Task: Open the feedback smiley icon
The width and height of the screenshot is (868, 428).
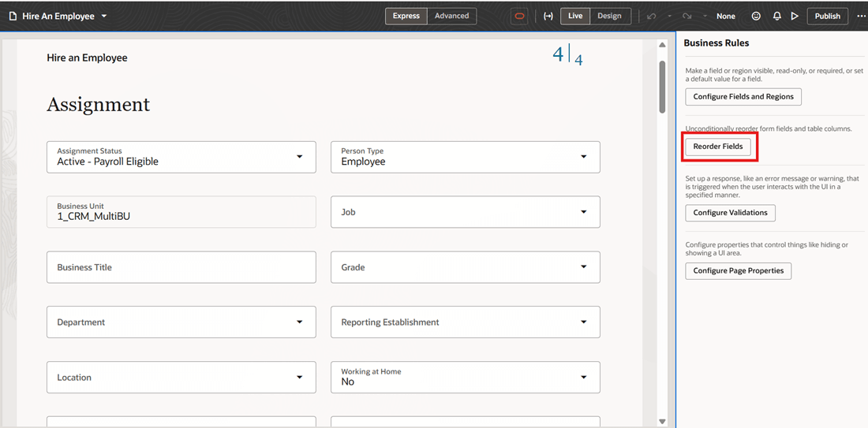Action: point(756,16)
